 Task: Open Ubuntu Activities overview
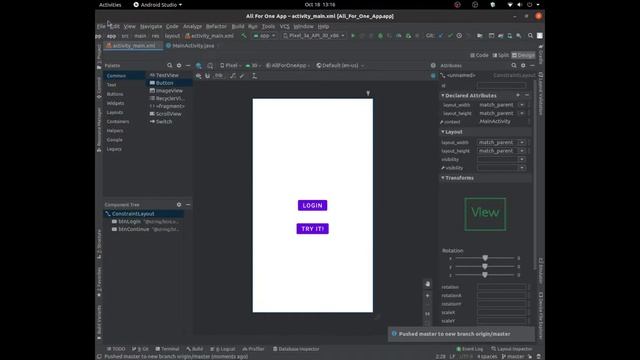[110, 5]
